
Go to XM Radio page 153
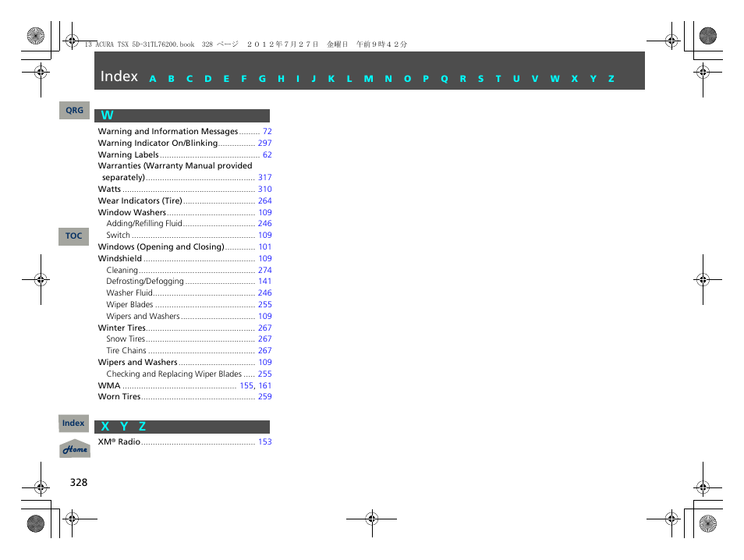pos(264,442)
